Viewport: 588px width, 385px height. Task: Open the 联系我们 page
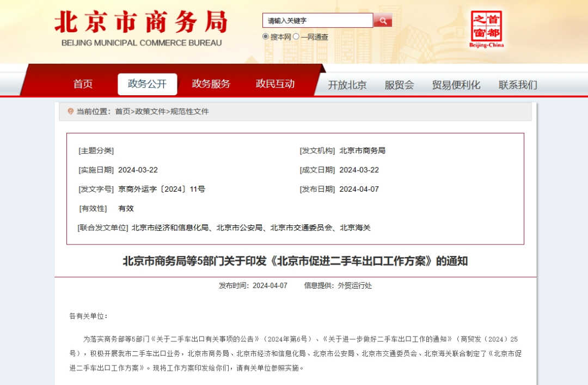click(518, 85)
